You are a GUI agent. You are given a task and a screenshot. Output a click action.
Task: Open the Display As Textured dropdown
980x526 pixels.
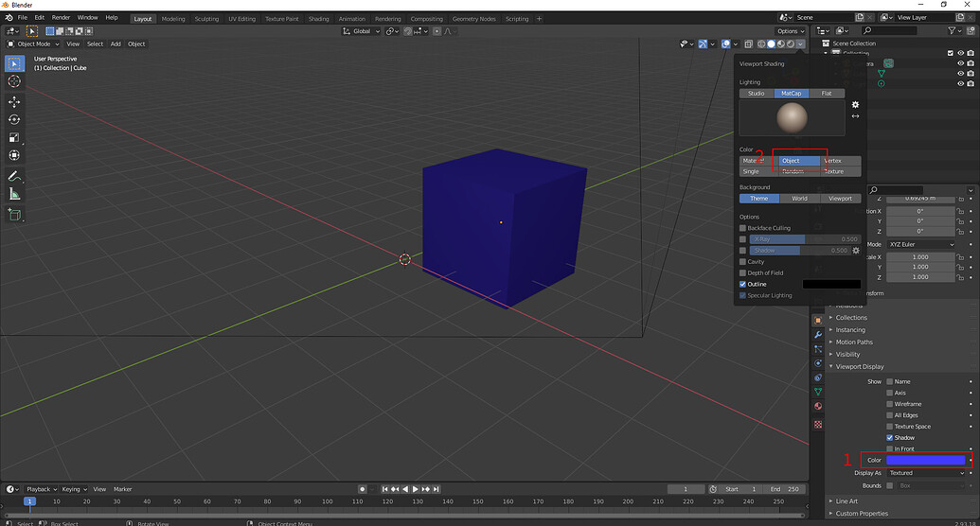point(926,473)
